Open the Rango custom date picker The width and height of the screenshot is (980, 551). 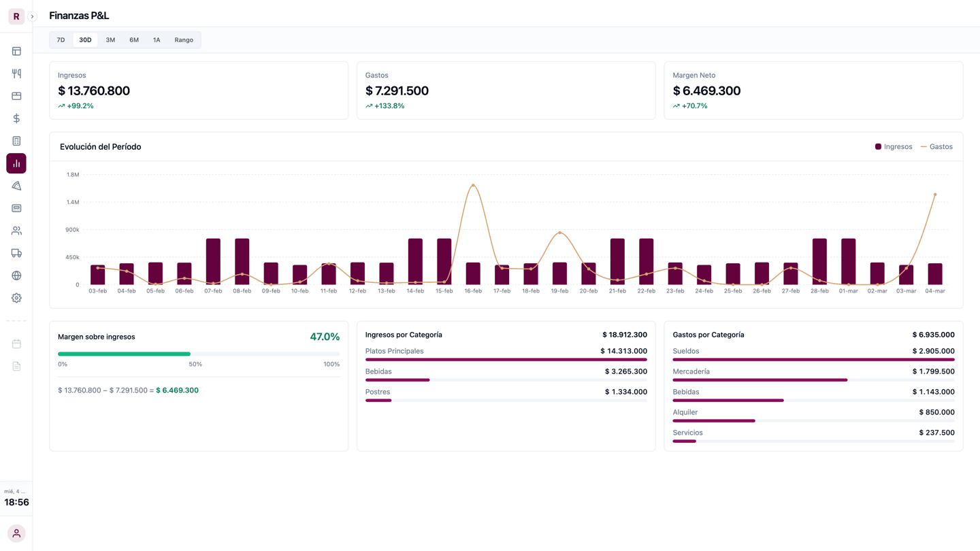click(184, 40)
